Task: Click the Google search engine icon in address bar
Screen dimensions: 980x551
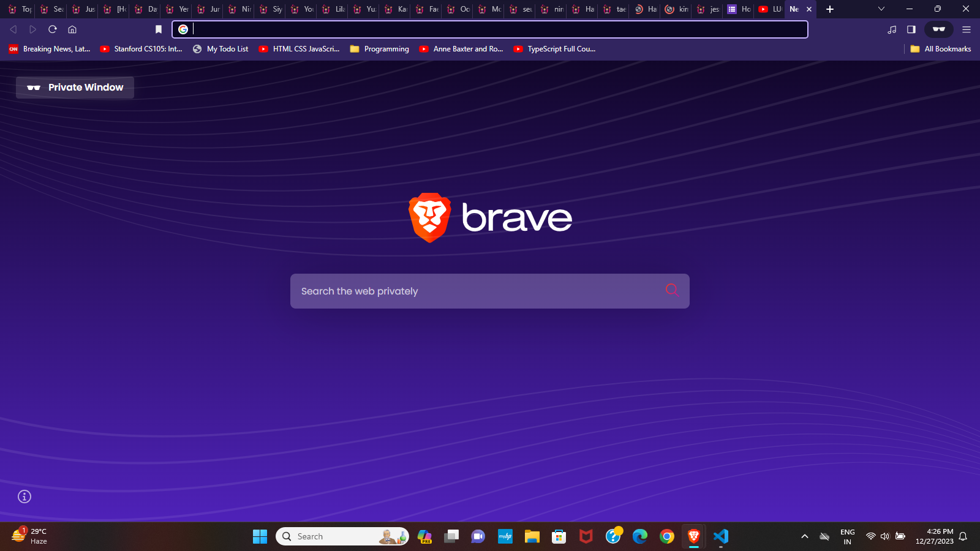Action: (183, 29)
